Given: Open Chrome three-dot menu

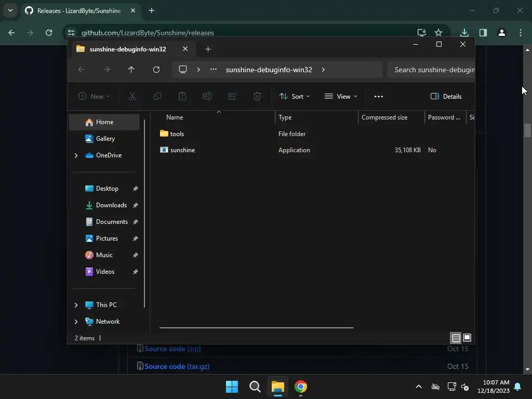Looking at the screenshot, I should click(x=521, y=33).
